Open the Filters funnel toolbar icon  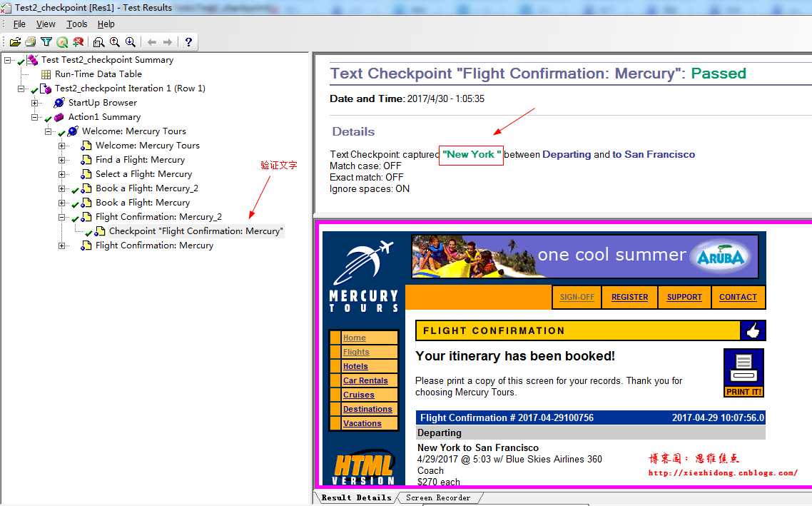pyautogui.click(x=46, y=42)
